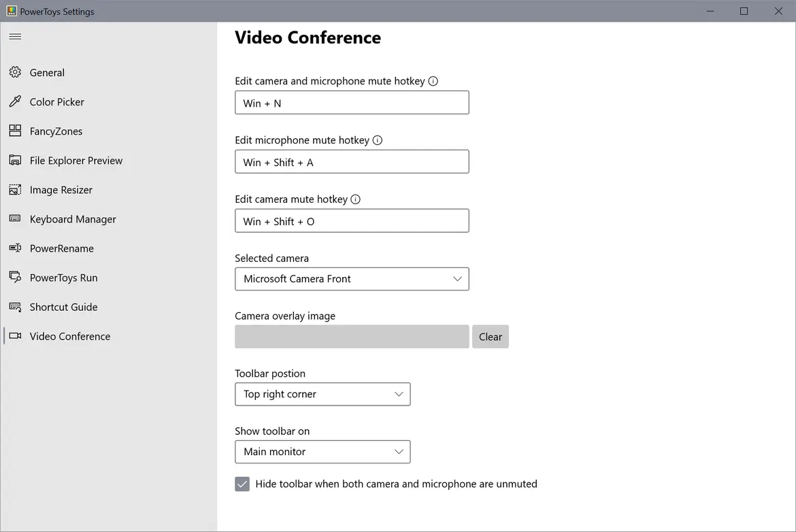Image resolution: width=796 pixels, height=532 pixels.
Task: Click Edit camera and microphone mute hotkey label
Action: [x=329, y=81]
